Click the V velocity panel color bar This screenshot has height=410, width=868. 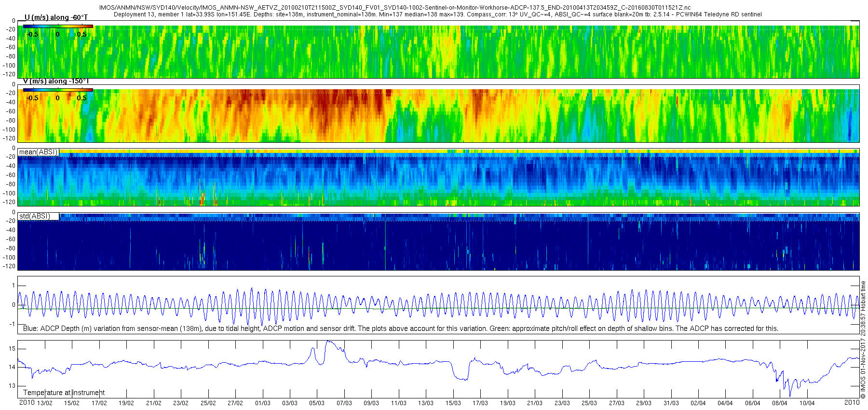pyautogui.click(x=58, y=90)
